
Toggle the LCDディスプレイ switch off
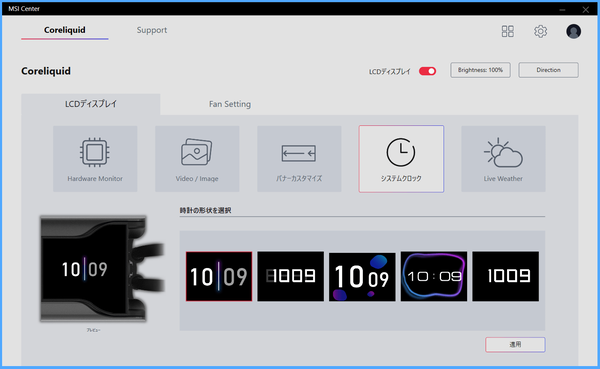click(427, 71)
